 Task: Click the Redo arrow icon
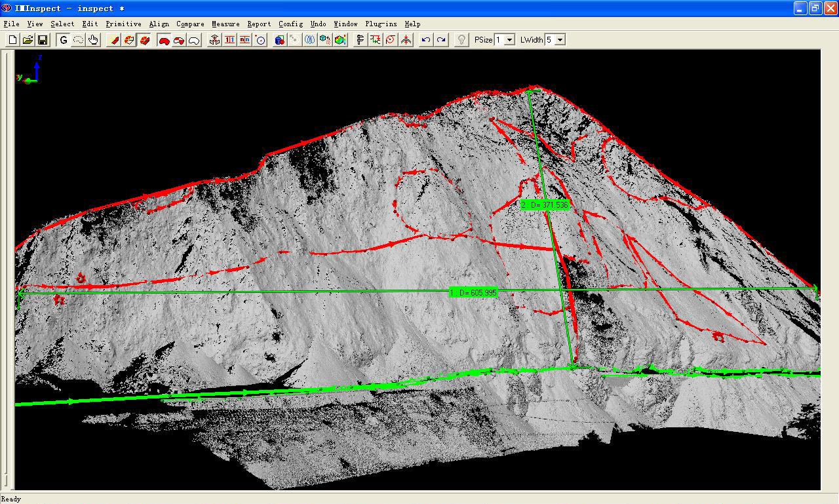tap(441, 39)
